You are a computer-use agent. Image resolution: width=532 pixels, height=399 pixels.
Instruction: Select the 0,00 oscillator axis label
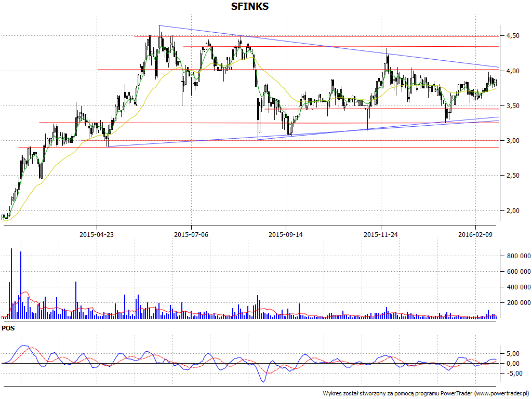point(512,363)
